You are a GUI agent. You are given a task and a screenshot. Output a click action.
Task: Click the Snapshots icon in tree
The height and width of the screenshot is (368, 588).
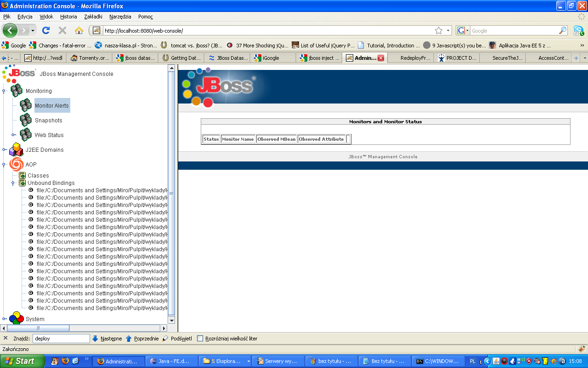[x=26, y=120]
